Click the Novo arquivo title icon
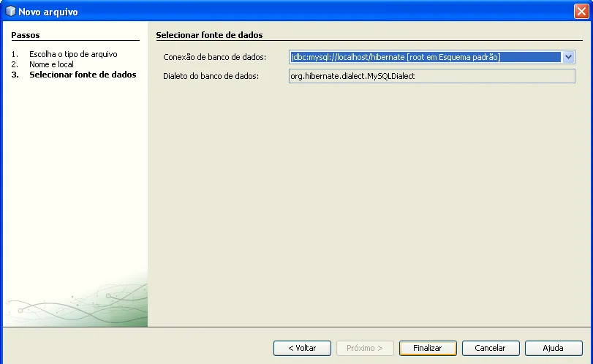The height and width of the screenshot is (364, 593). (10, 12)
